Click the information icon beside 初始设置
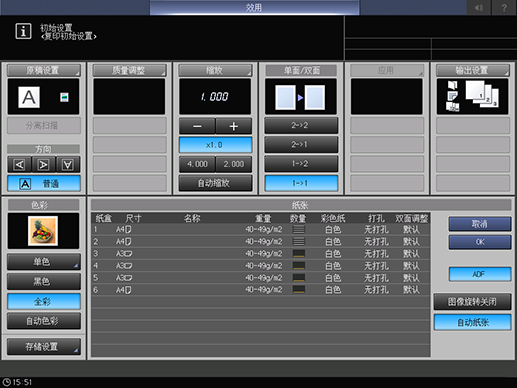517x388 pixels. point(23,31)
